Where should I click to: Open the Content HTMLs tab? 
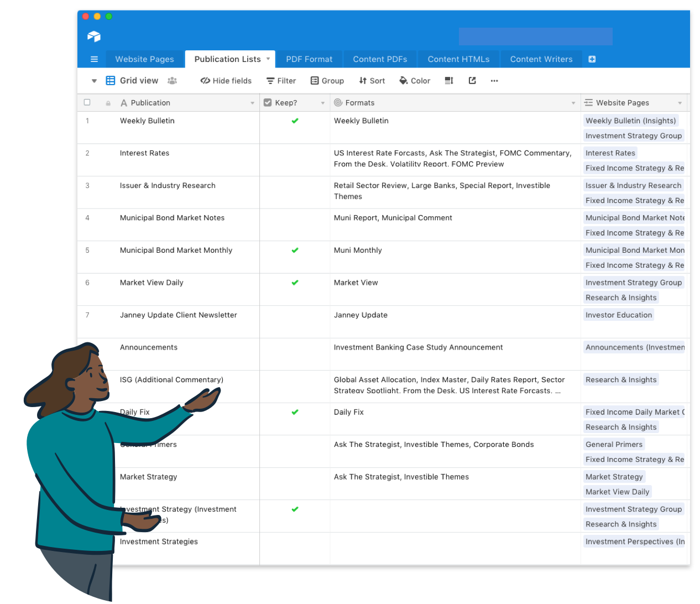458,59
